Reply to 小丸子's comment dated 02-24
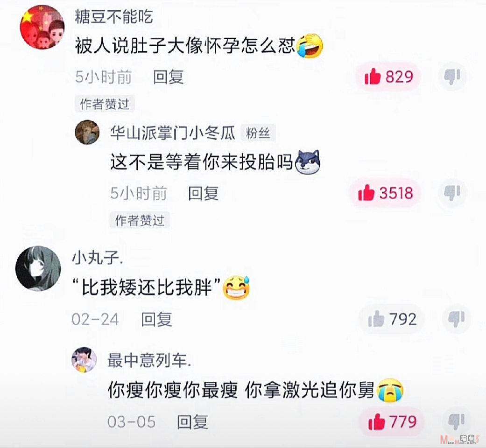The height and width of the screenshot is (448, 486). (x=156, y=319)
